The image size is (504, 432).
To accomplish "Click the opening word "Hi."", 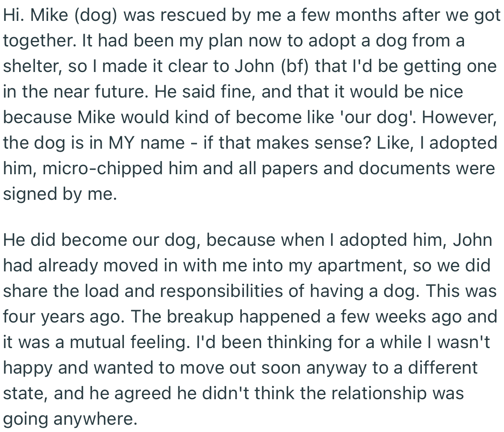I will click(x=14, y=16).
